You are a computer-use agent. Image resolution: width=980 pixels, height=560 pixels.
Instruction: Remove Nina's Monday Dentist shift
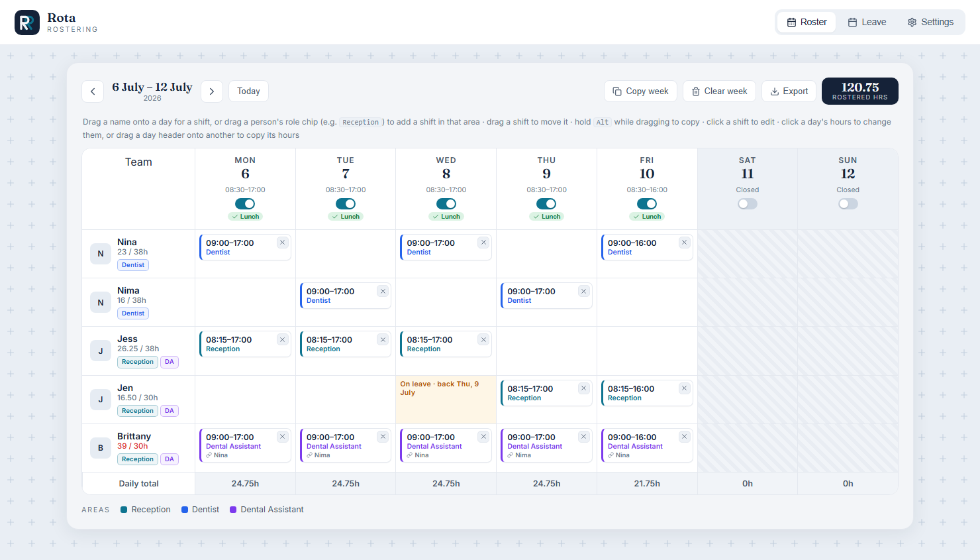pyautogui.click(x=282, y=243)
